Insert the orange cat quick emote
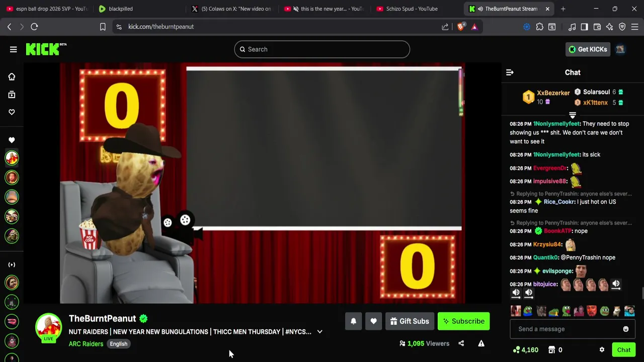 tap(617, 311)
